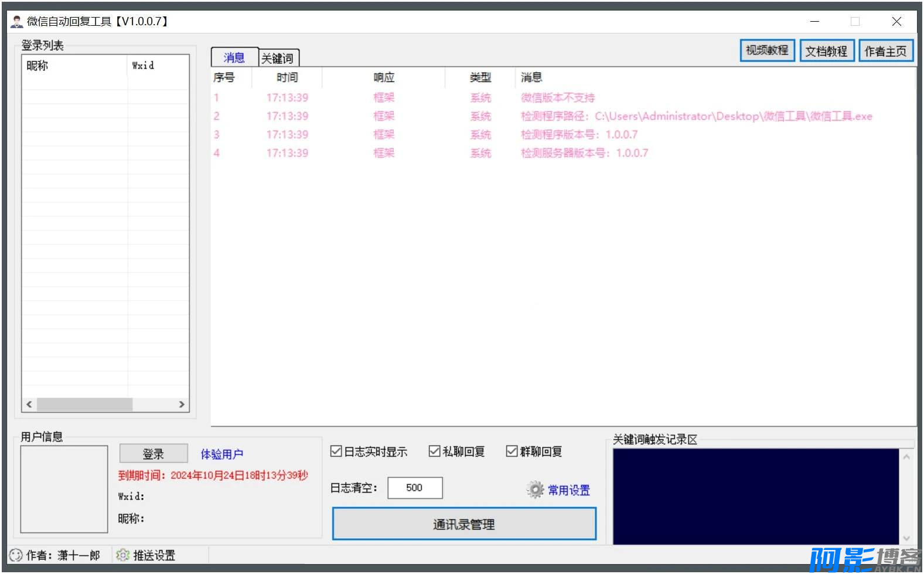Select log row 微信版本不支持
Screen dimensions: 924x574
[562, 98]
